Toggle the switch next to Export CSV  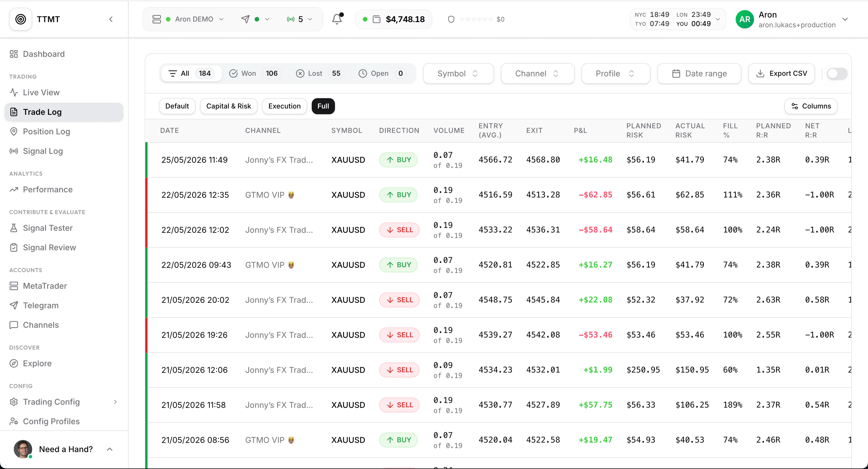pyautogui.click(x=837, y=73)
